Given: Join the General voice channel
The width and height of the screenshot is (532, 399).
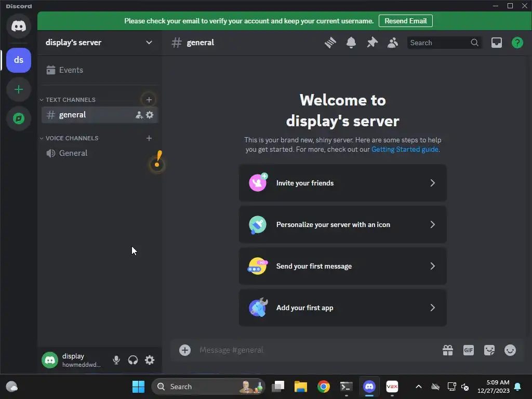Looking at the screenshot, I should (99, 153).
